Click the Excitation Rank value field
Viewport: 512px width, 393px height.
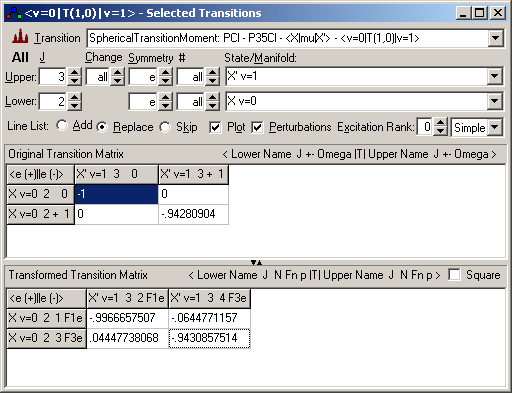pos(425,127)
